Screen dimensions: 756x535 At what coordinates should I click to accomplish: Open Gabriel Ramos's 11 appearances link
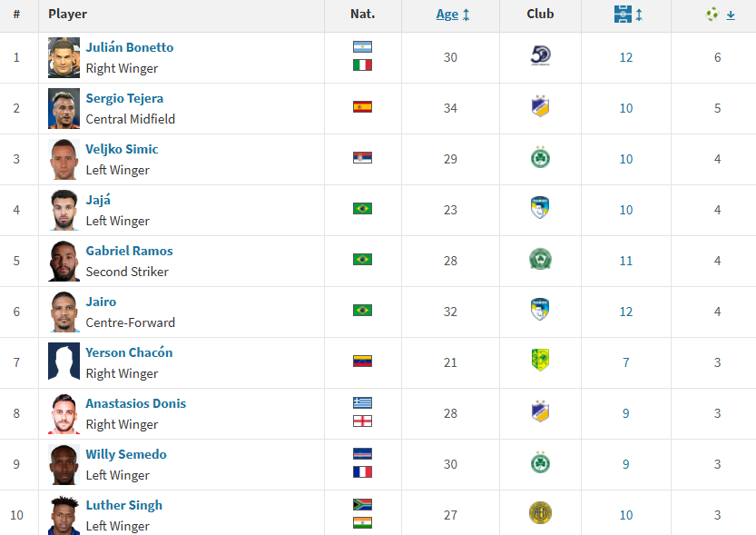click(x=626, y=261)
